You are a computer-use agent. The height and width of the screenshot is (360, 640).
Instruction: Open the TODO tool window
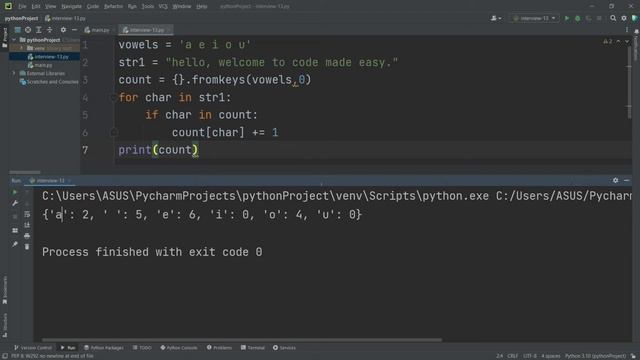pos(142,348)
